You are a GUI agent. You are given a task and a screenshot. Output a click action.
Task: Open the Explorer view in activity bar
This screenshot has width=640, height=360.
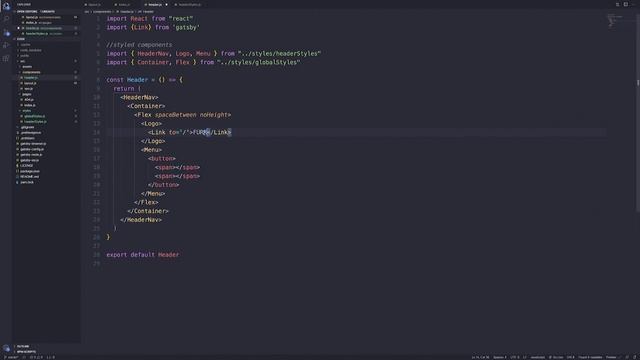point(6,6)
